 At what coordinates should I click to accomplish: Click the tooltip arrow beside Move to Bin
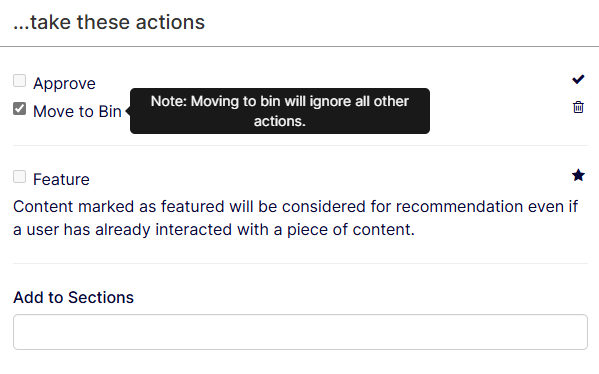pyautogui.click(x=128, y=111)
